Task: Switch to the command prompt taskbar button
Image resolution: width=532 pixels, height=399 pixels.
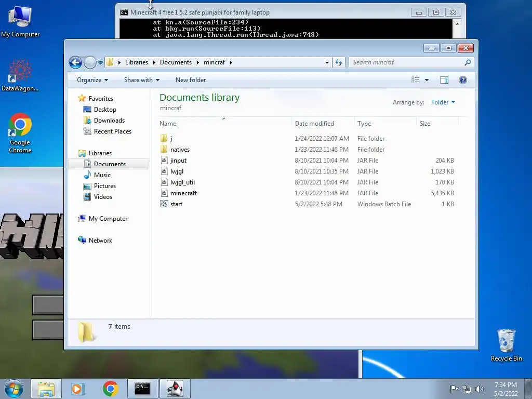Action: click(x=142, y=389)
